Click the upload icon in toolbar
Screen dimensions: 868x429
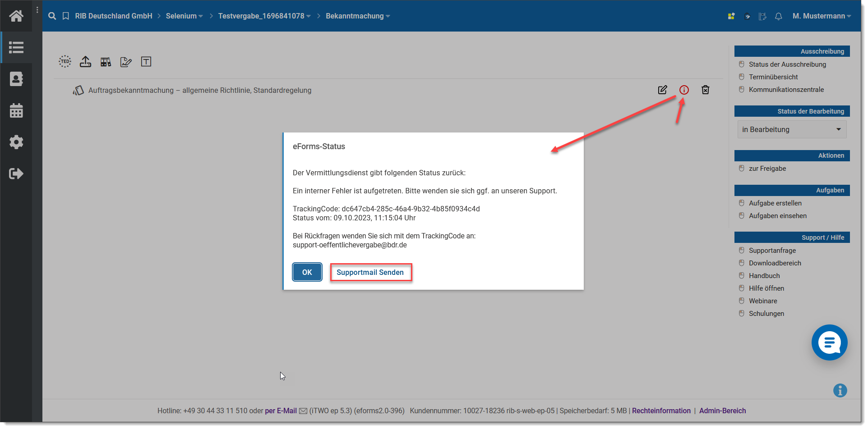click(x=85, y=62)
